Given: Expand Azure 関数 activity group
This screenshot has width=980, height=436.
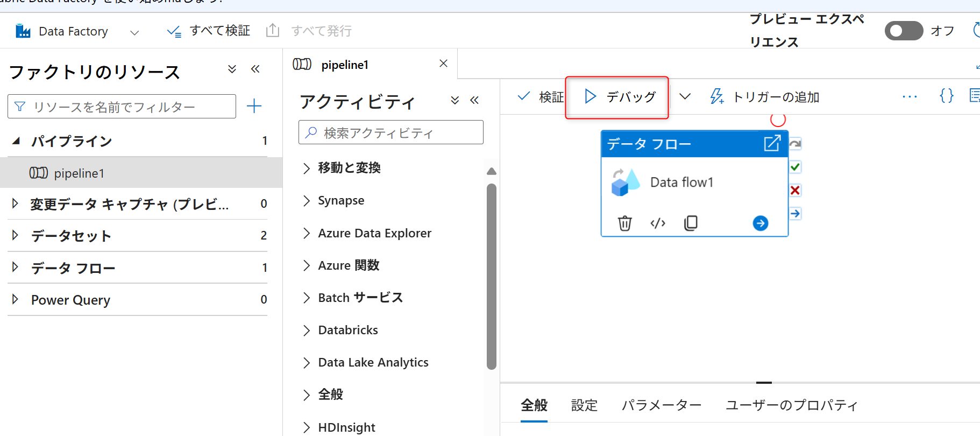Looking at the screenshot, I should tap(307, 265).
